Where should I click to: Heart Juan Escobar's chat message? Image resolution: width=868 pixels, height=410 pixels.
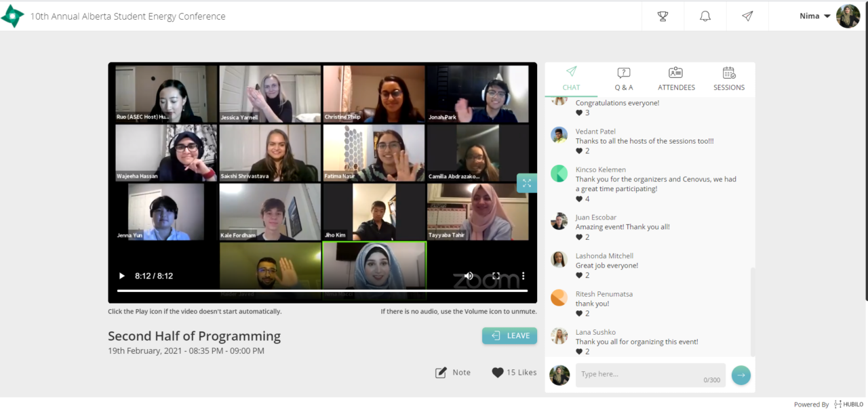579,237
